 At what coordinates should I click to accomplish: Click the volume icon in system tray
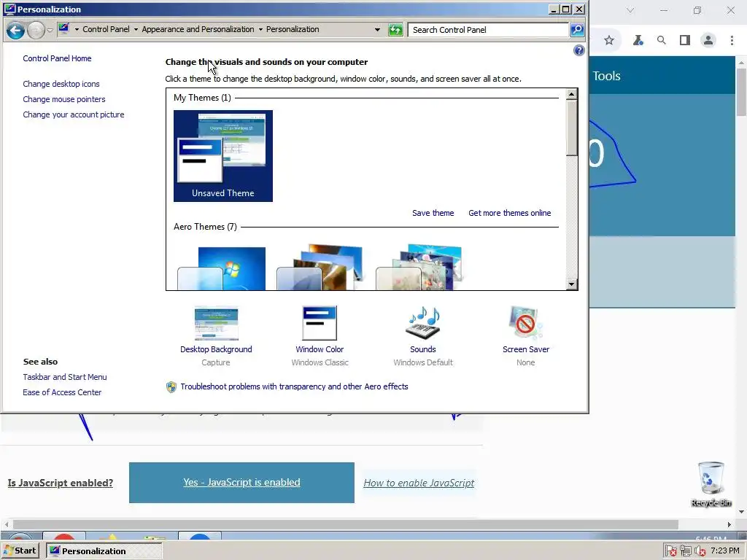click(700, 551)
